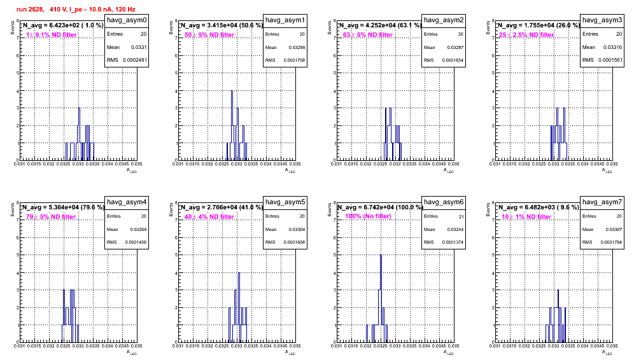Select RMS value 0.0001561 in havg_asym3 stats
Viewport: 634px width, 364px height.
(610, 60)
